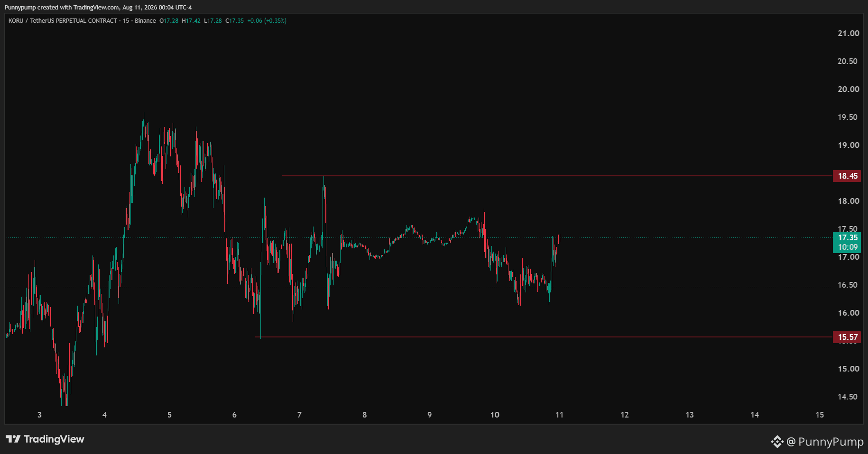Click date 15 on the time axis
The image size is (868, 454).
point(820,415)
